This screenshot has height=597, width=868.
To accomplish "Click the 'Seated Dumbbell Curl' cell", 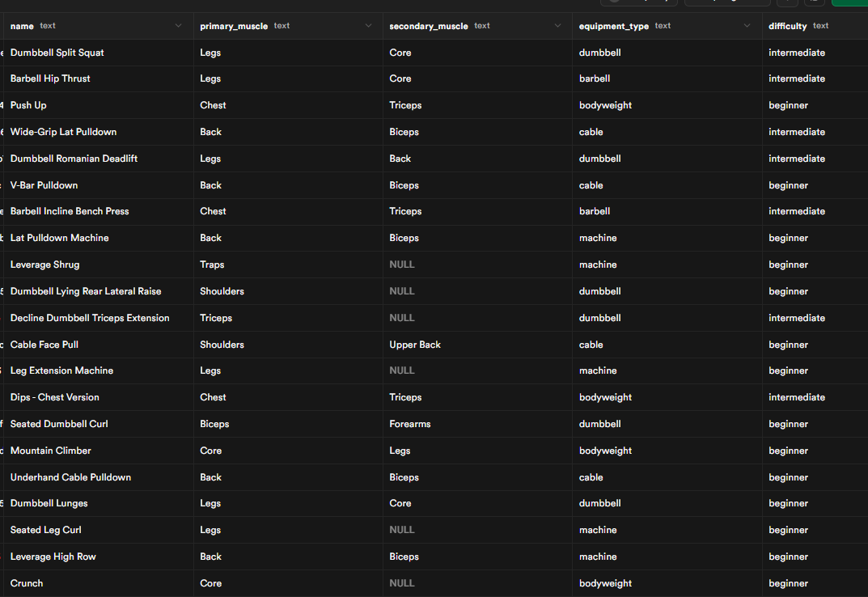I will (x=99, y=424).
